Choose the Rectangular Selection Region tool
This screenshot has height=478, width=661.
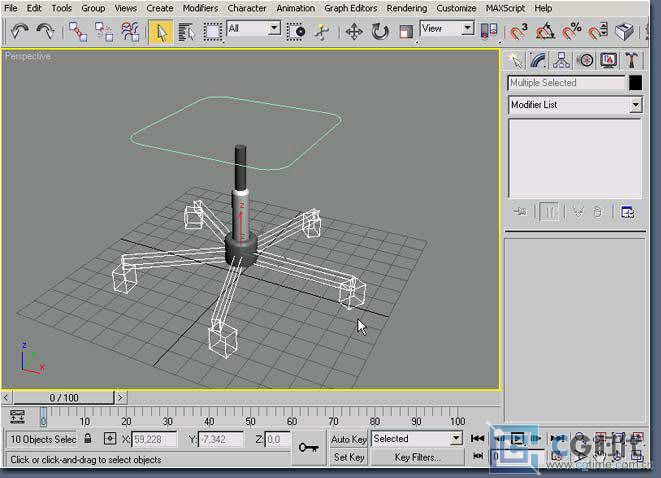click(213, 32)
